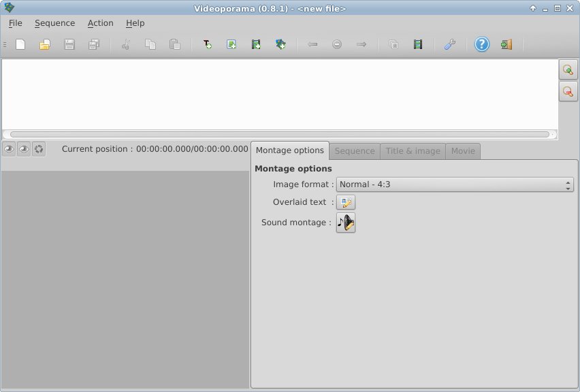Image resolution: width=580 pixels, height=392 pixels.
Task: Open the Action menu
Action: pos(100,23)
